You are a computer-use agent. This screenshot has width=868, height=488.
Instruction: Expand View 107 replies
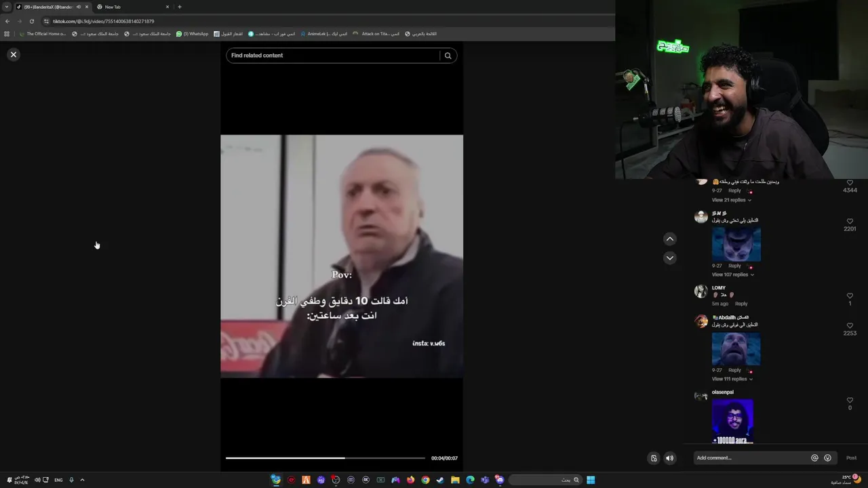732,274
